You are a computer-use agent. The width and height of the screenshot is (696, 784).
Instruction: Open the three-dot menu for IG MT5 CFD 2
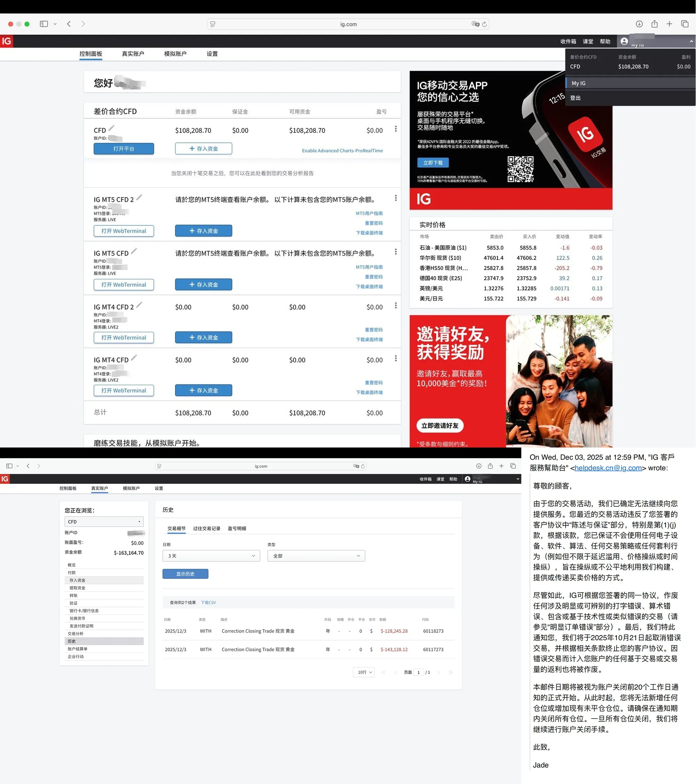(x=396, y=198)
